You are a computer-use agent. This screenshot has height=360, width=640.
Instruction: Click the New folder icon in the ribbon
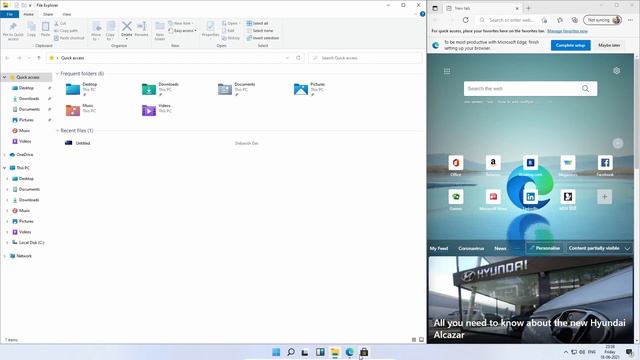coord(160,27)
